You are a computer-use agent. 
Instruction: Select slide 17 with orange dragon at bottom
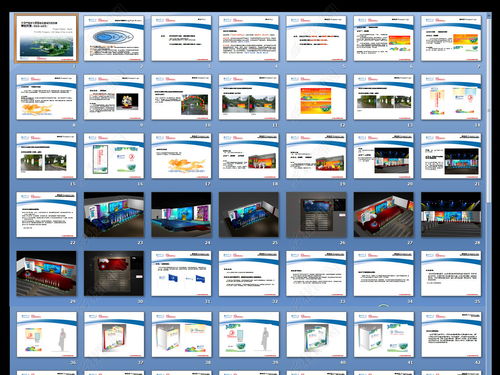[x=181, y=156]
